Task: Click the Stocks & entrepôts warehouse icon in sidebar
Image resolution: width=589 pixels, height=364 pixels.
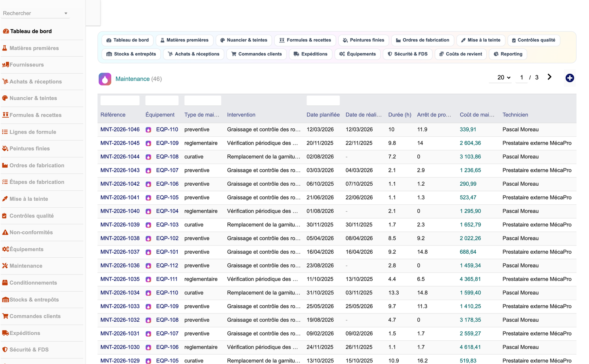Action: click(6, 300)
